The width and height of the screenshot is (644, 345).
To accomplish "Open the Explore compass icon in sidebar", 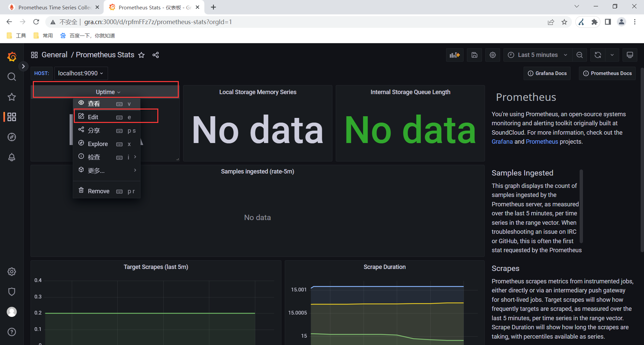I will point(12,137).
